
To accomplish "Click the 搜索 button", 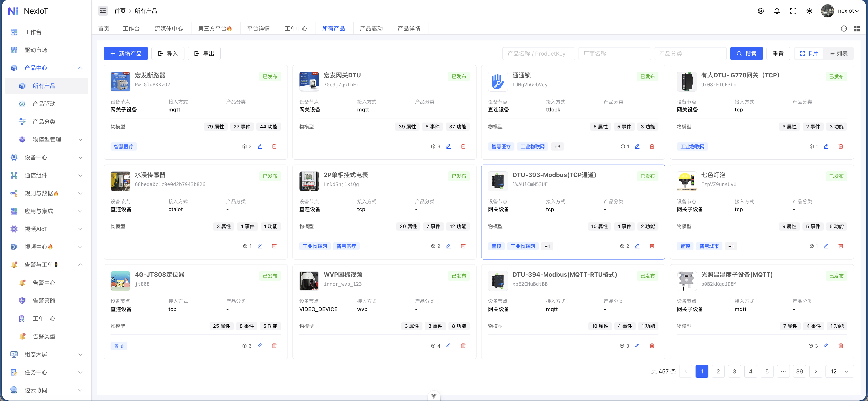I will tap(746, 54).
